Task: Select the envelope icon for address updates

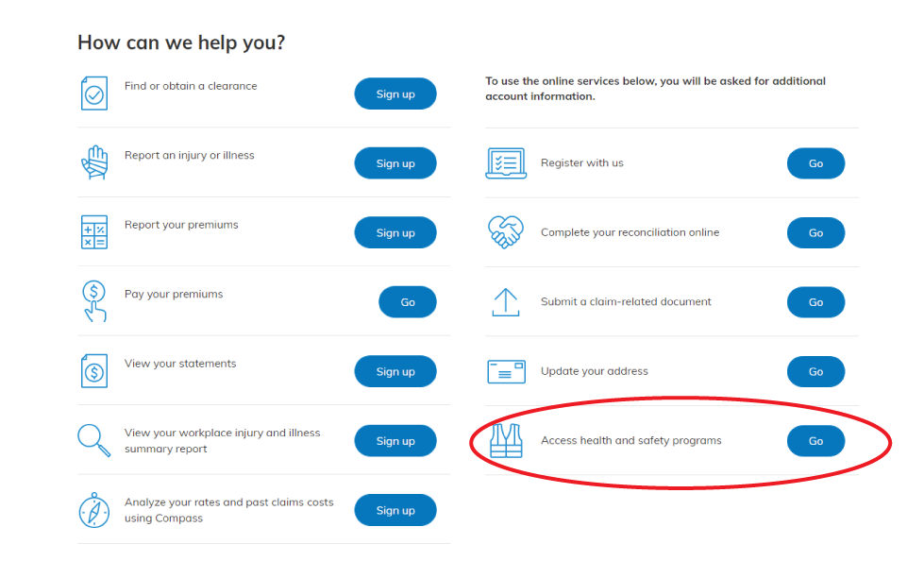Action: 506,371
